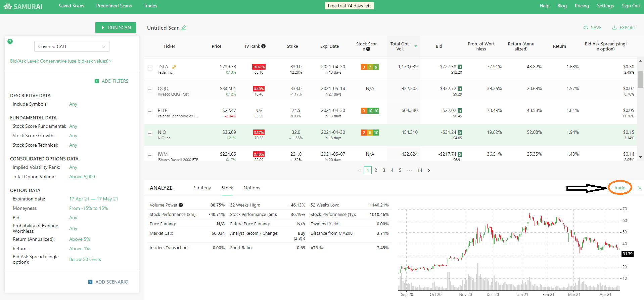Open Trades menu item
The image size is (644, 300).
coord(150,6)
